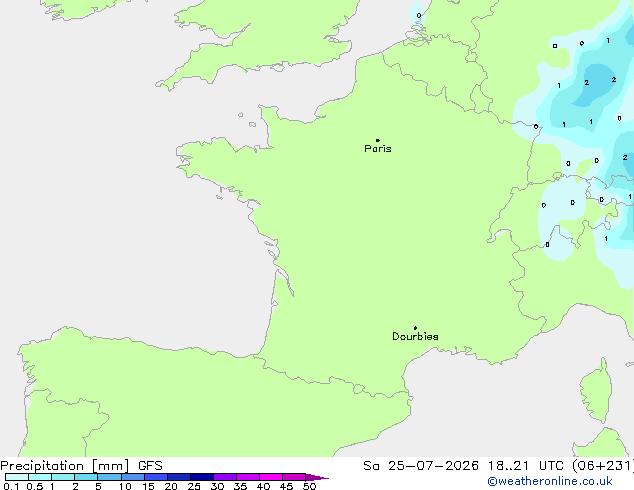The image size is (634, 490).
Task: Click the '(06+231)' forecast run text
Action: click(603, 466)
